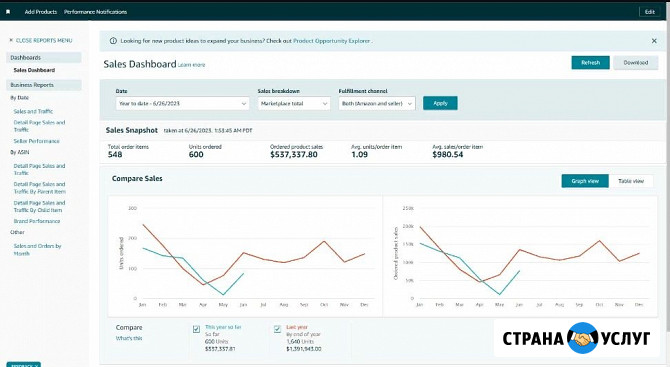Open By ASIN Detail Page Sales and Traffic
The height and width of the screenshot is (367, 670).
[39, 169]
